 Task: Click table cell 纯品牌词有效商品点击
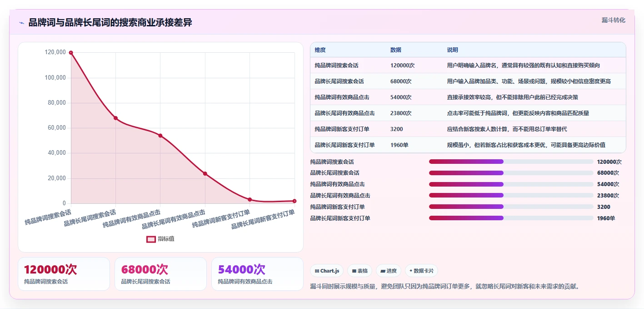pos(342,97)
